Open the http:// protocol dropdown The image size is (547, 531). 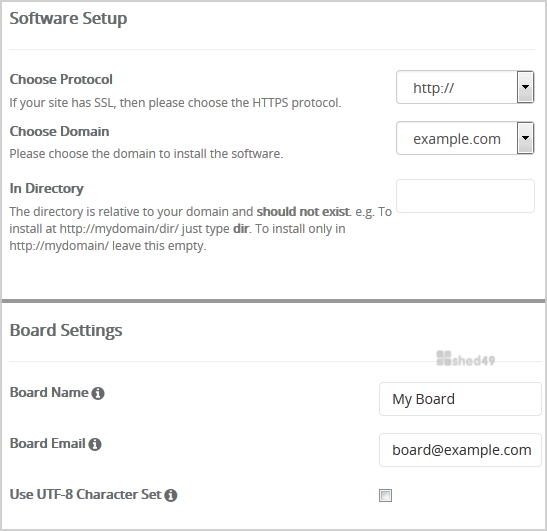click(x=465, y=87)
